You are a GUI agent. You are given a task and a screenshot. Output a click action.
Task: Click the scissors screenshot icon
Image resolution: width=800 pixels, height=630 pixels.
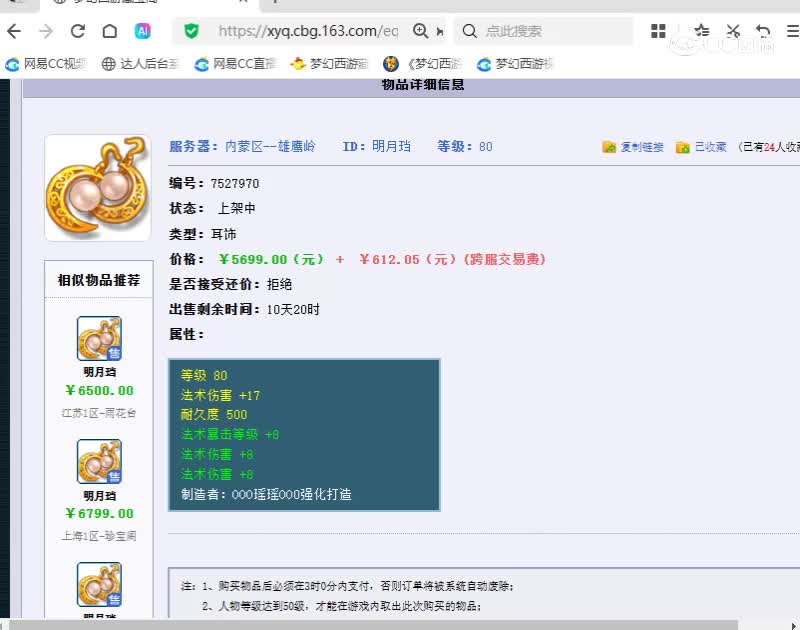click(x=733, y=31)
